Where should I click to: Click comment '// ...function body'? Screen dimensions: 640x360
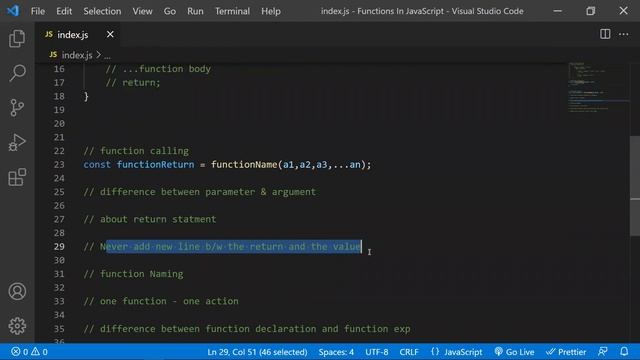pos(158,69)
